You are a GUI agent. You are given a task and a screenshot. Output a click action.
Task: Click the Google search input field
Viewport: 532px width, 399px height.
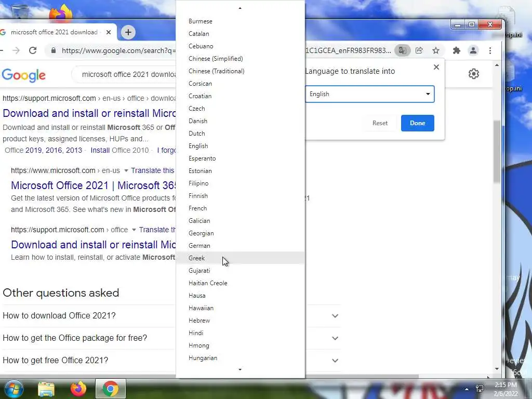point(124,74)
